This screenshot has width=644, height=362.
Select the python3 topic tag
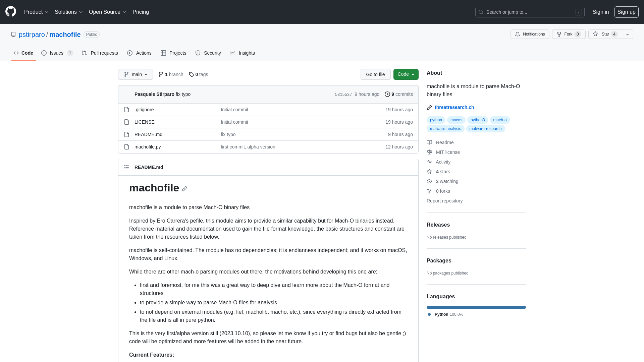478,120
